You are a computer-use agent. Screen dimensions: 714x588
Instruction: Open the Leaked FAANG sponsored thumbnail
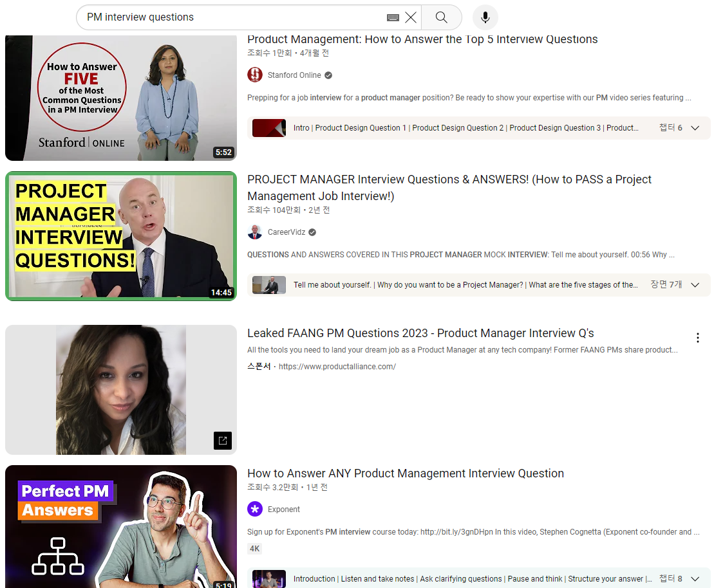point(121,390)
